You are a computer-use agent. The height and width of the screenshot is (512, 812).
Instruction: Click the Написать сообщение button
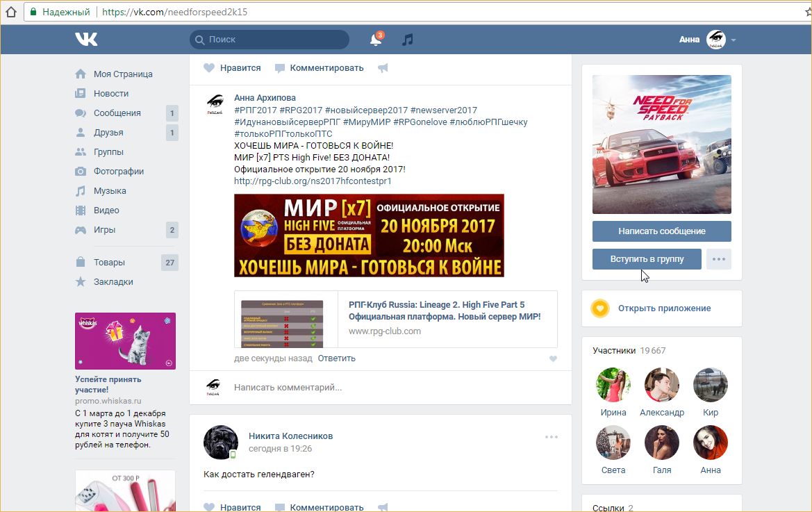click(x=662, y=231)
